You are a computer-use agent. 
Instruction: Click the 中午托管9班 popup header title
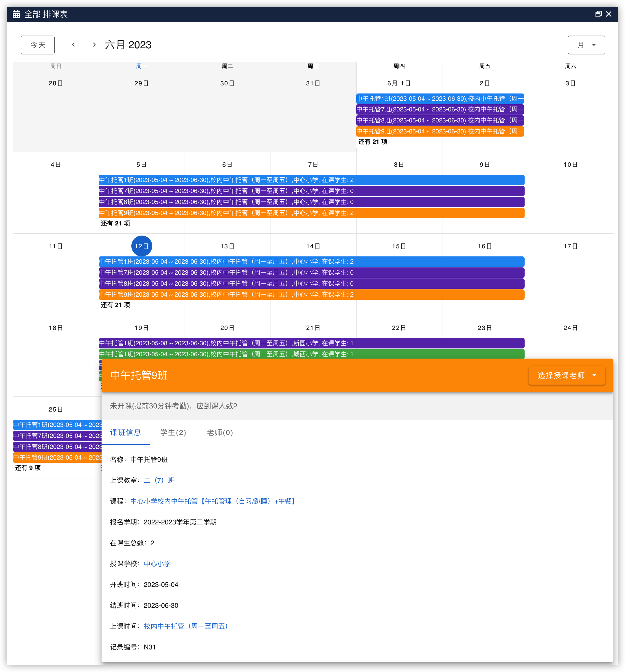coord(139,375)
